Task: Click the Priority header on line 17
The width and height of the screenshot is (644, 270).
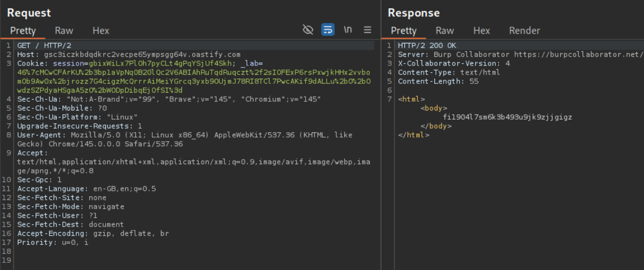Action: click(52, 242)
